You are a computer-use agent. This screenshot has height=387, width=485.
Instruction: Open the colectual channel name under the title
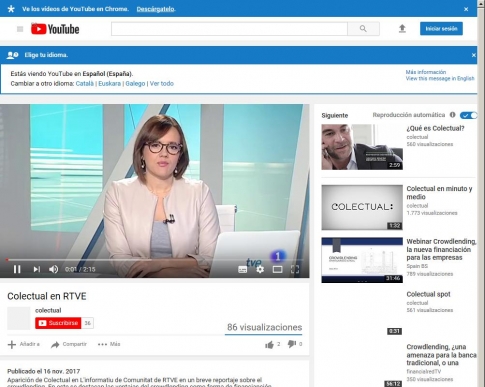pos(48,310)
